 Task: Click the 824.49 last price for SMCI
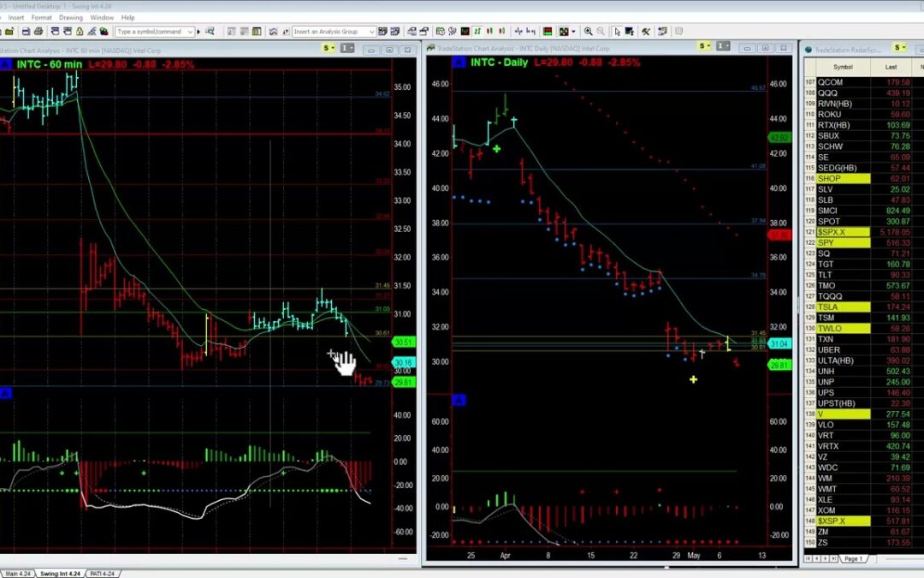(898, 211)
